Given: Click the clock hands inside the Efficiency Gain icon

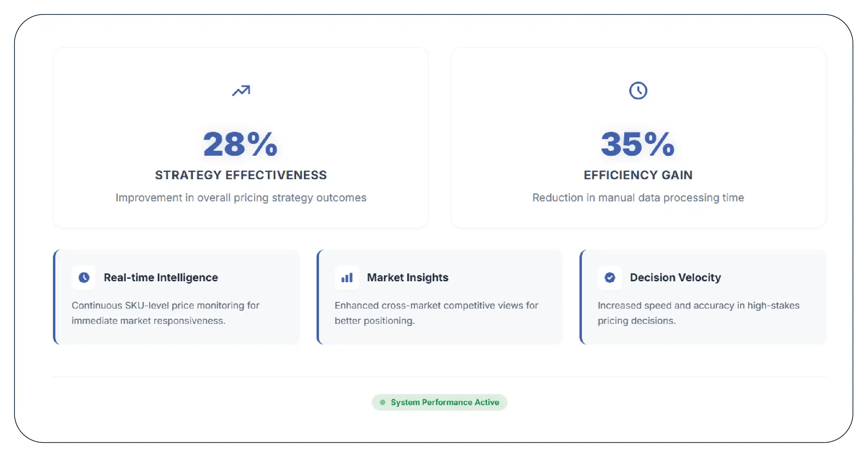Looking at the screenshot, I should click(638, 90).
